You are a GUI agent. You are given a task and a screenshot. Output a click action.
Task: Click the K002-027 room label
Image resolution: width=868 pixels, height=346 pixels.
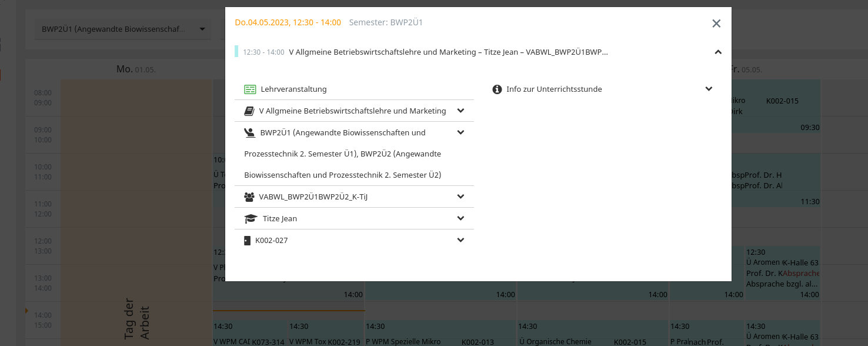coord(271,240)
